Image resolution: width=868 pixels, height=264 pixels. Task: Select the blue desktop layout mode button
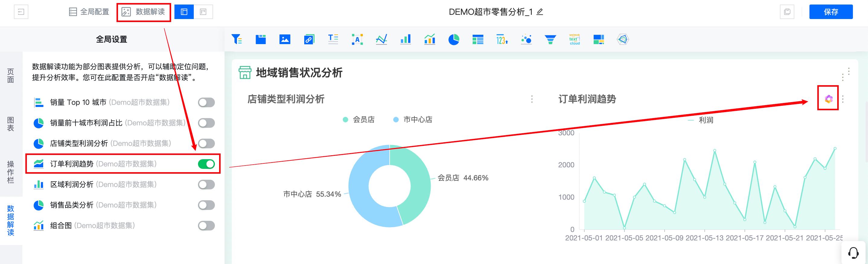tap(184, 12)
